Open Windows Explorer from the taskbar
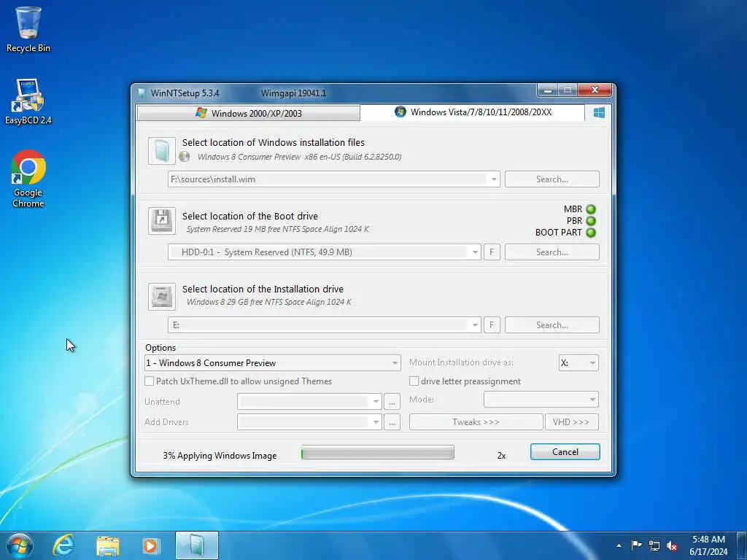747x560 pixels. [x=108, y=546]
